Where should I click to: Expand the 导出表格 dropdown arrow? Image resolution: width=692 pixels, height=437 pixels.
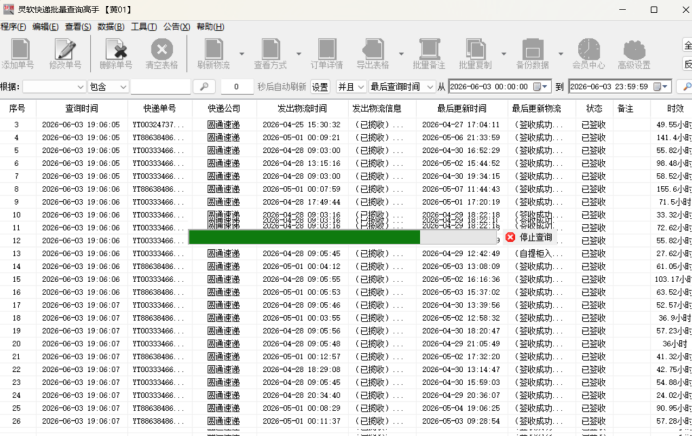pos(401,54)
